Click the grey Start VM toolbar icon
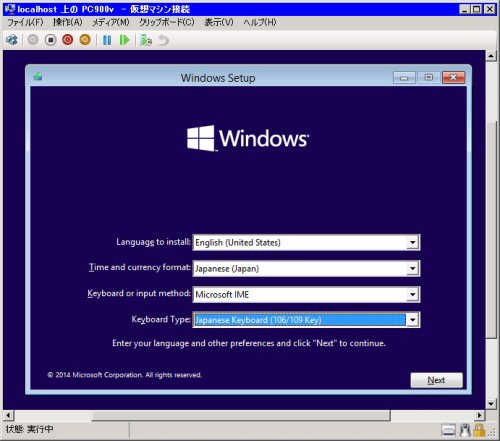 [33, 40]
